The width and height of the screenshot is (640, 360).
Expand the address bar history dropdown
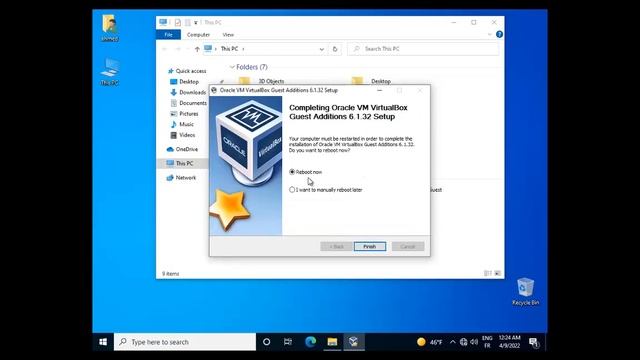[x=322, y=49]
